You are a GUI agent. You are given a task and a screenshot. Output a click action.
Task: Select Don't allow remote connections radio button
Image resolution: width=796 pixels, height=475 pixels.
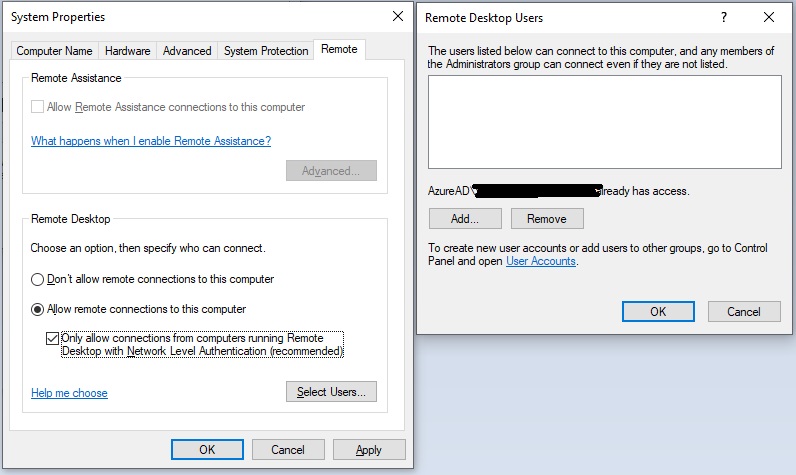pos(37,280)
